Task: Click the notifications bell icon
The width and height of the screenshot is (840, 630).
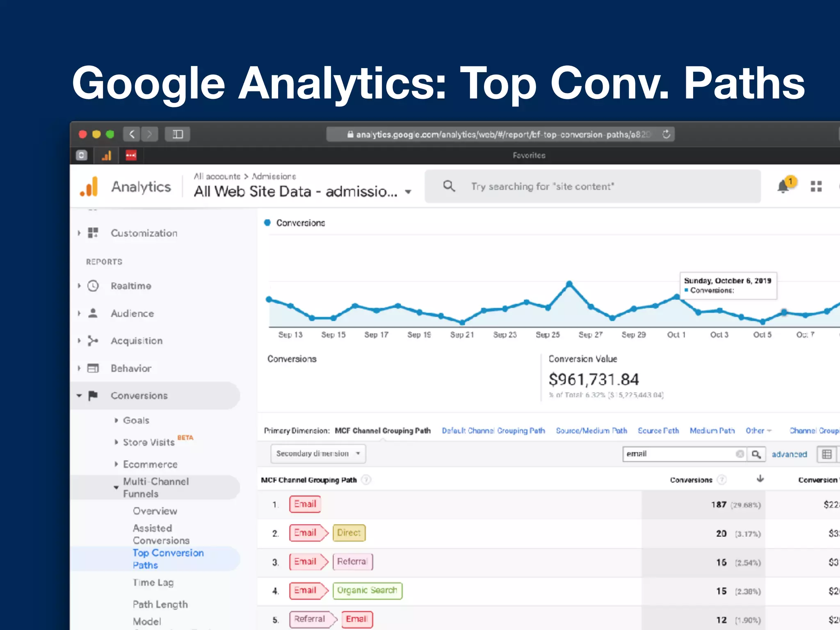Action: [783, 187]
